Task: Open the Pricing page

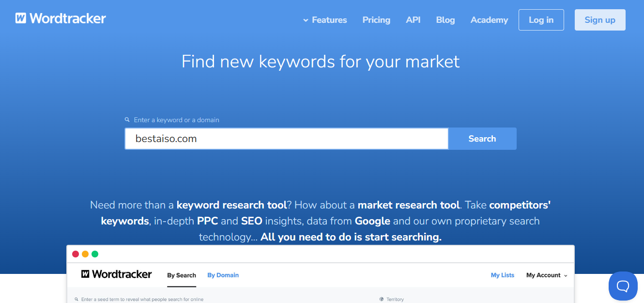Action: 376,20
